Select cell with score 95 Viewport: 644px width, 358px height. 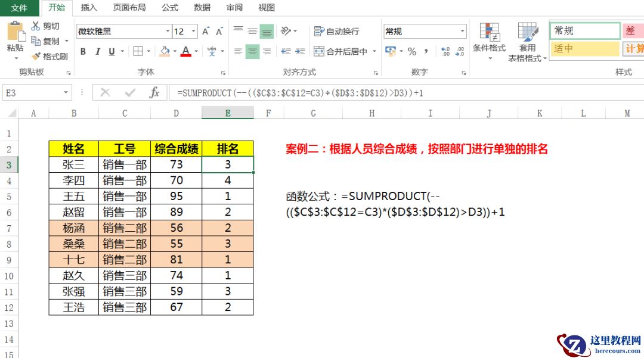[x=176, y=197]
